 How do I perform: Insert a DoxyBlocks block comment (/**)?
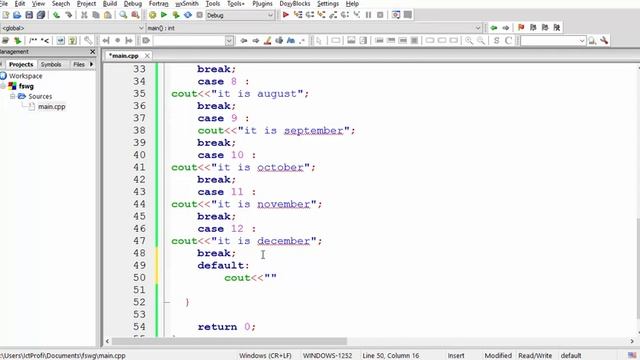pos(33,40)
